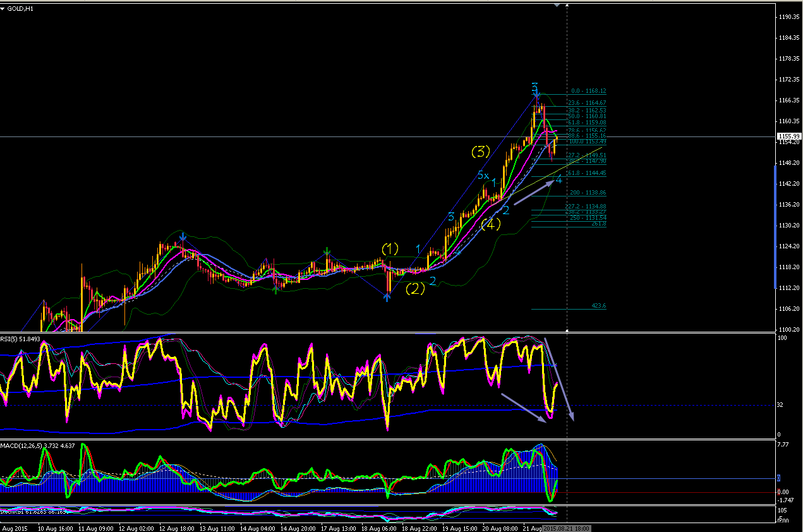Select the blue 5x wave label
The width and height of the screenshot is (803, 532).
[x=483, y=175]
